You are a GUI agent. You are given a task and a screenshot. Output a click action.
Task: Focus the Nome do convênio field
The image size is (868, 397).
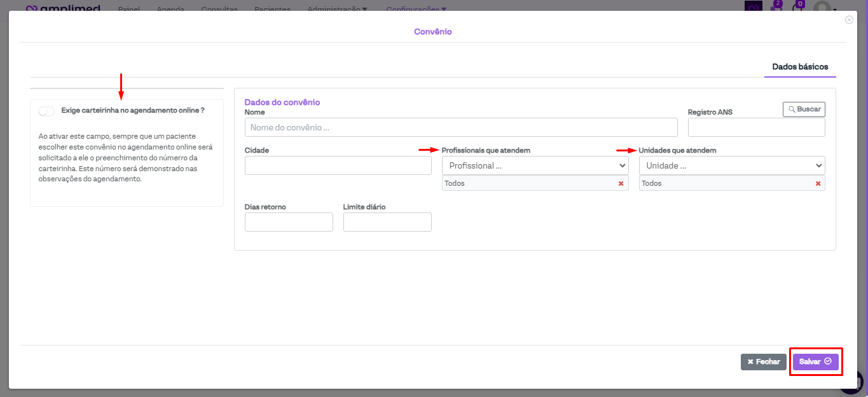click(460, 127)
